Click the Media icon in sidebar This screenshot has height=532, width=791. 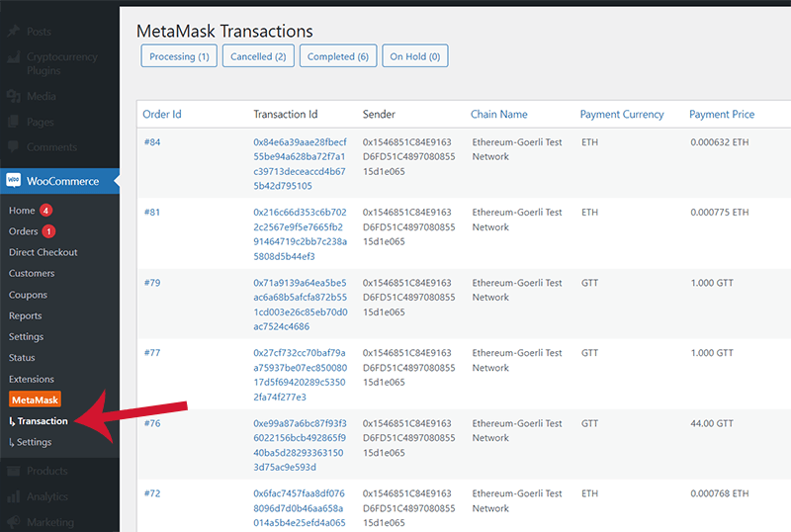tap(14, 96)
